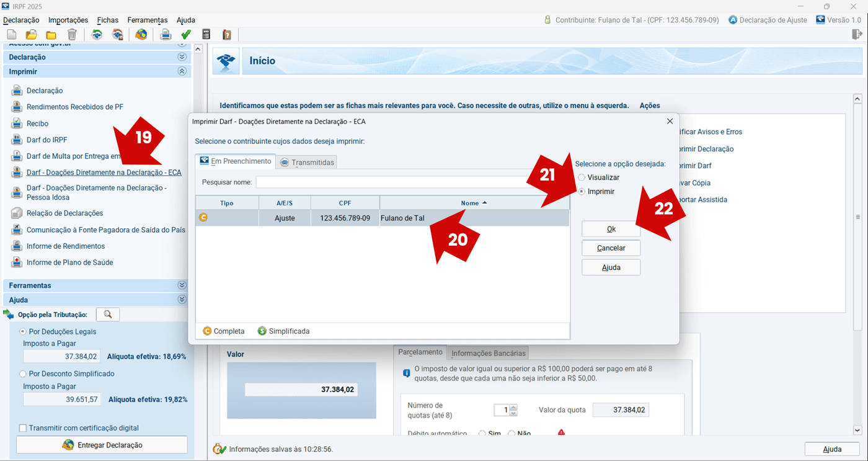Screen dimensions: 868x461
Task: Expand the Declaração sidebar section
Action: [x=182, y=57]
